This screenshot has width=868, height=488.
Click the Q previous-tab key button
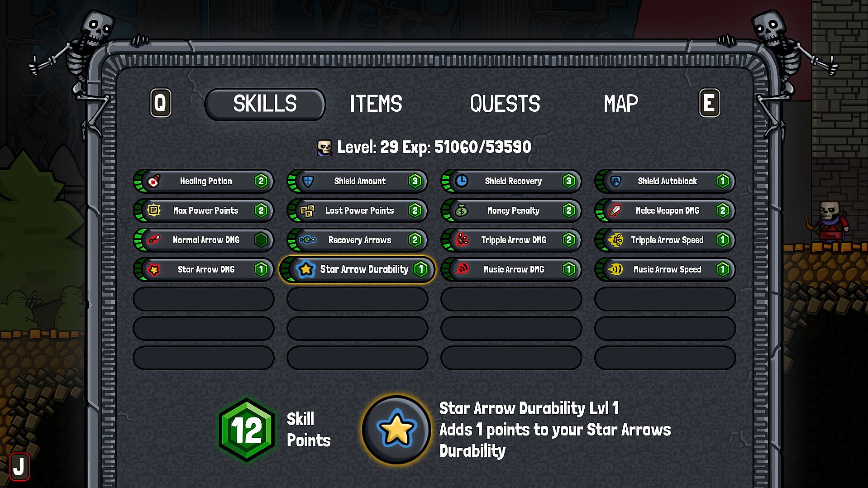161,103
